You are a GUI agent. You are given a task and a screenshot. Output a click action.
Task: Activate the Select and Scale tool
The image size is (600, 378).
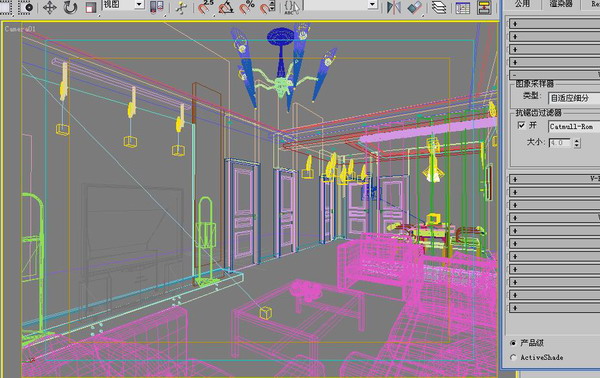tap(91, 7)
